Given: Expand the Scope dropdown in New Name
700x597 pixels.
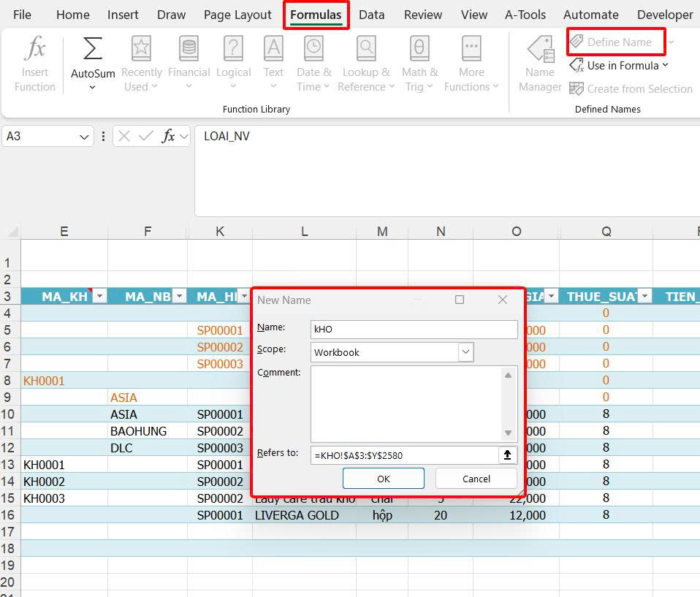Looking at the screenshot, I should tap(465, 352).
